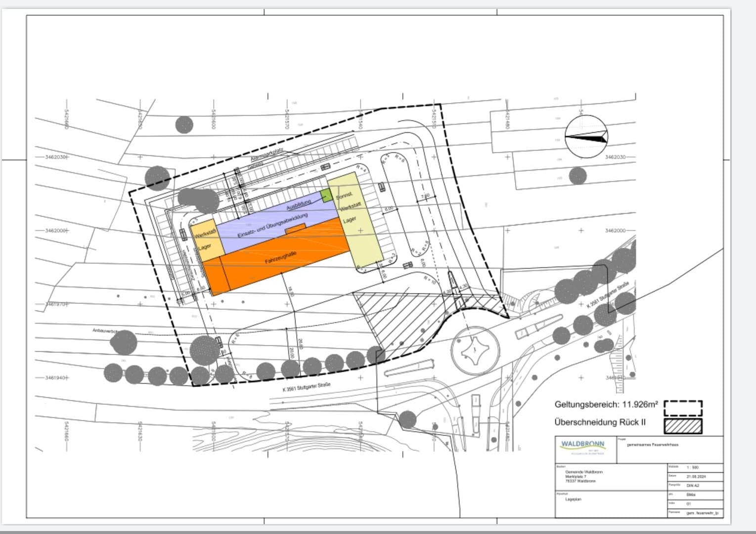Click the Anbauverbot label on the left
This screenshot has height=534, width=756.
(104, 330)
